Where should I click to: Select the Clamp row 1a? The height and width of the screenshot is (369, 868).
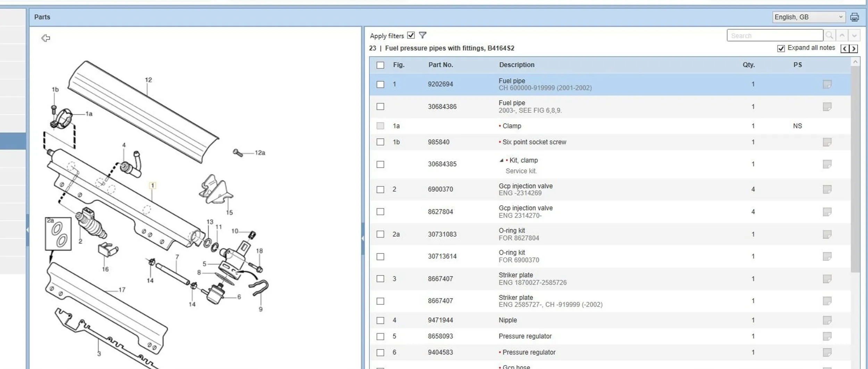tap(610, 126)
